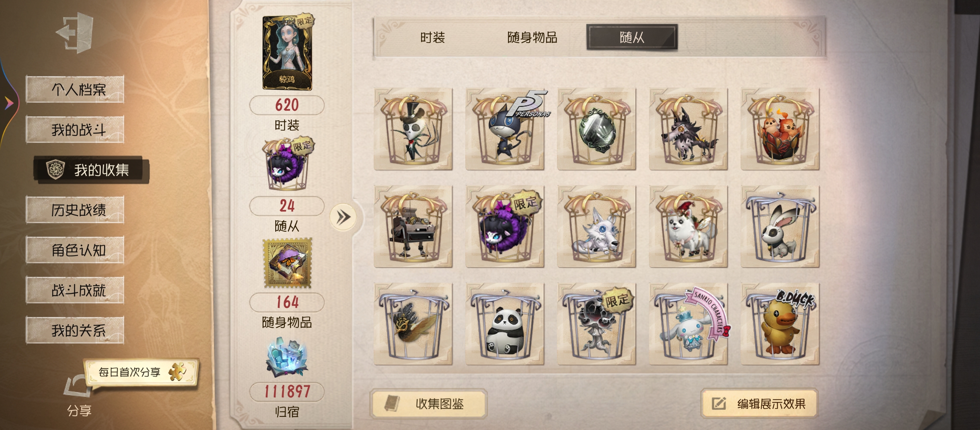This screenshot has width=980, height=430.
Task: Click the exit door icon
Action: 75,32
